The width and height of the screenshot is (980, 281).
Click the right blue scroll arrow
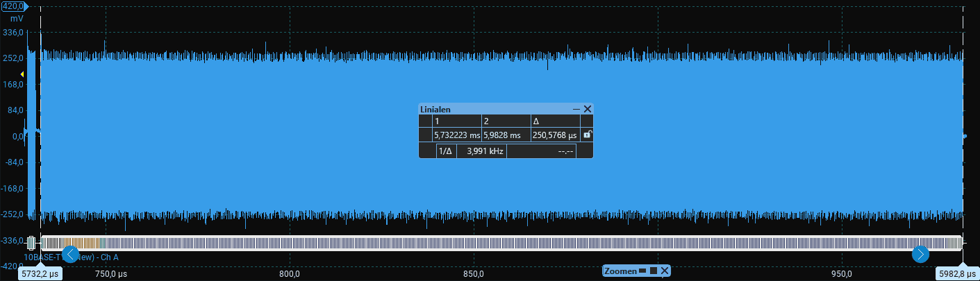[920, 255]
